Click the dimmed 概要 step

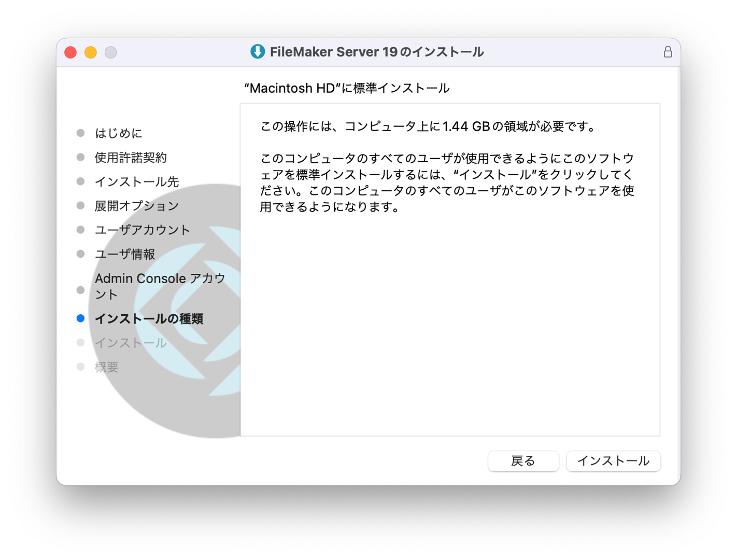pos(107,367)
